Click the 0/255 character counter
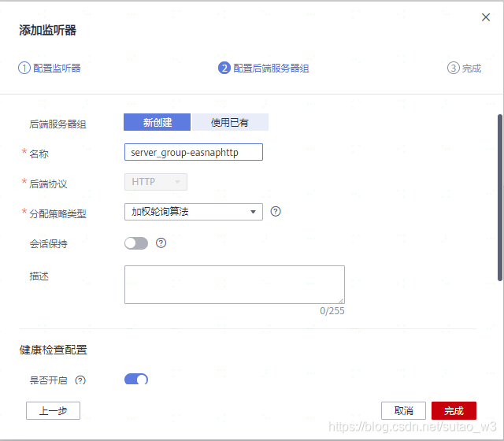Viewport: 504px width, 441px height. tap(332, 311)
